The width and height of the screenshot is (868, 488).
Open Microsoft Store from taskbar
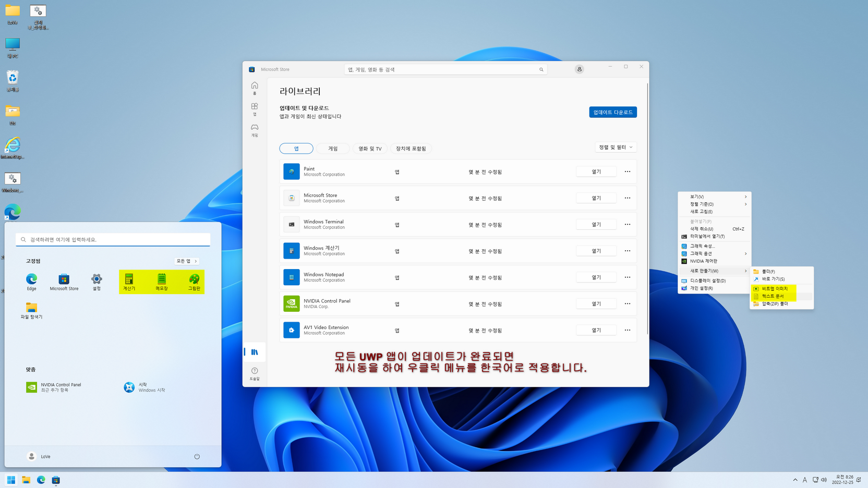click(x=56, y=480)
